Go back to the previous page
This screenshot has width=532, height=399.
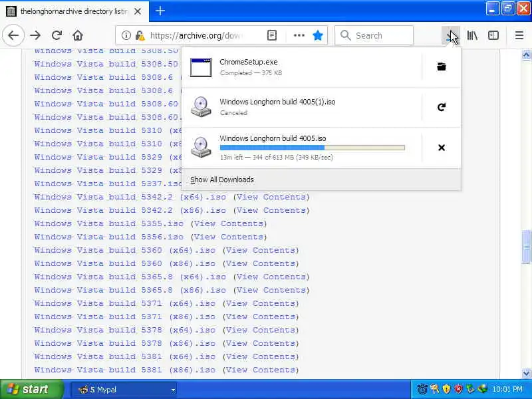tap(13, 35)
